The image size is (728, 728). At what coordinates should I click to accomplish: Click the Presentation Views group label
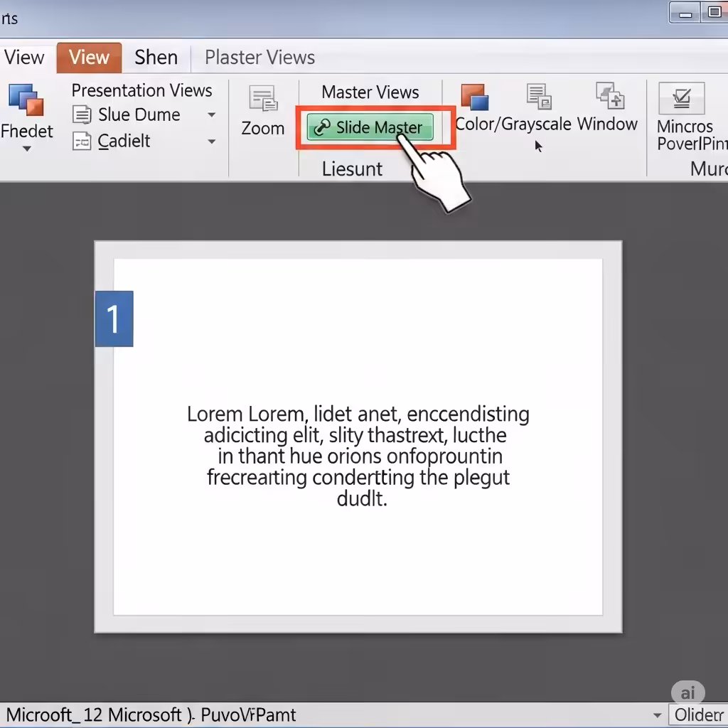tap(141, 90)
